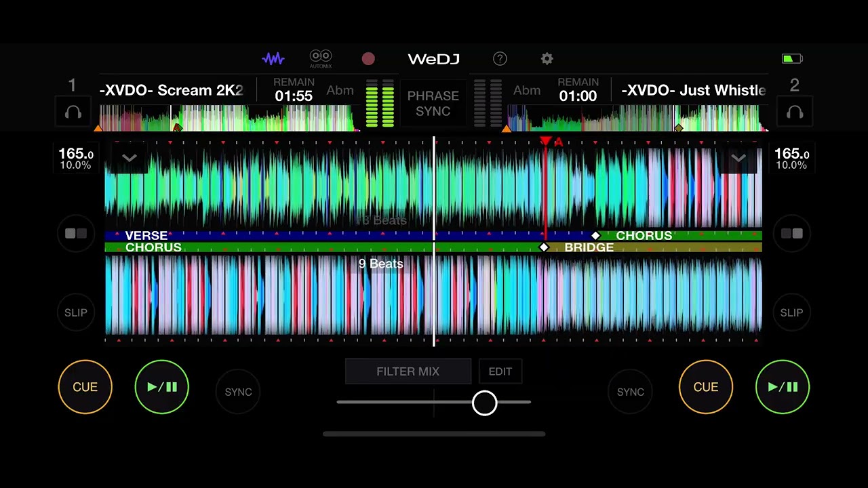Image resolution: width=868 pixels, height=488 pixels.
Task: Tap deck 2 tempo 165.0 display
Action: 791,159
